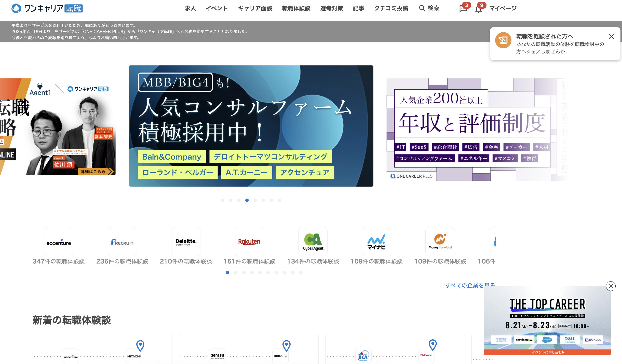The image size is (622, 364).
Task: Open Rakuten company logo tile
Action: click(249, 242)
